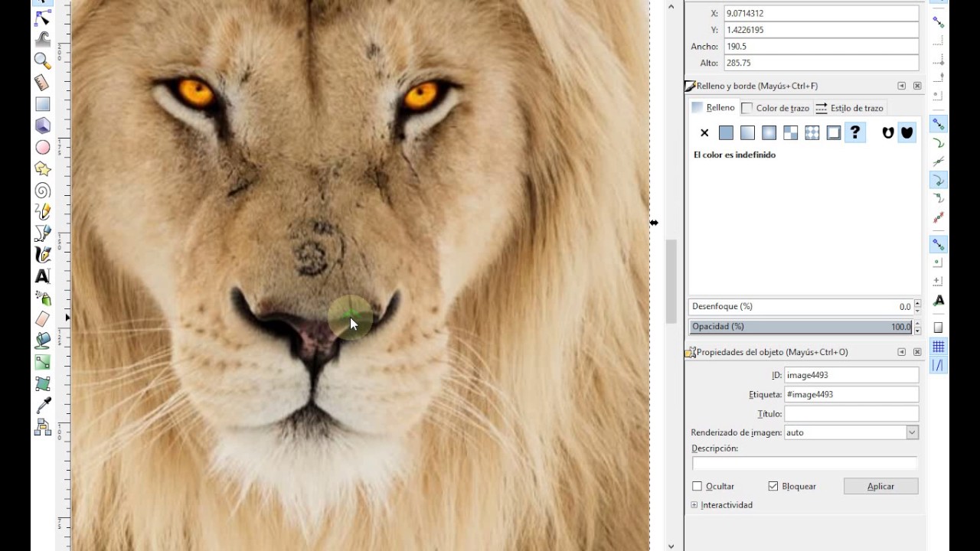The width and height of the screenshot is (980, 551).
Task: Toggle snap to path intersections
Action: click(x=938, y=161)
